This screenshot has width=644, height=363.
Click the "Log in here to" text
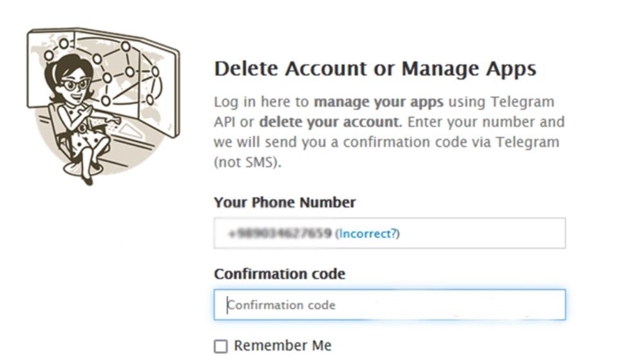261,102
